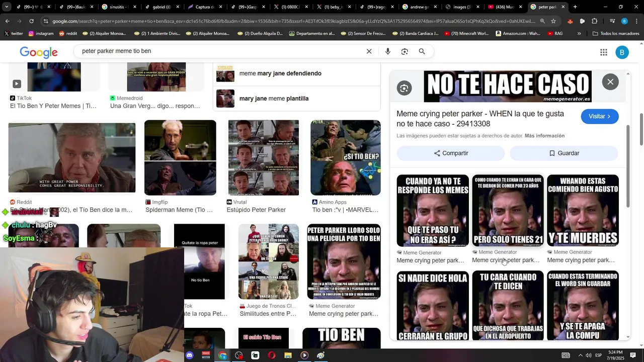Viewport: 644px width, 362px height.
Task: Open the Juego de Tronos similitudes image
Action: coord(269,262)
